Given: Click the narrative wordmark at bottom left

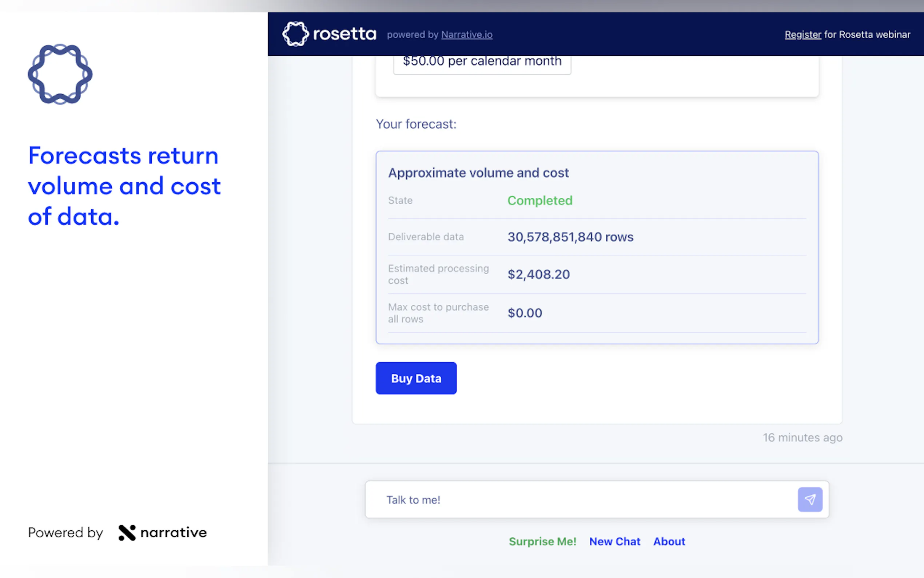Looking at the screenshot, I should 174,533.
